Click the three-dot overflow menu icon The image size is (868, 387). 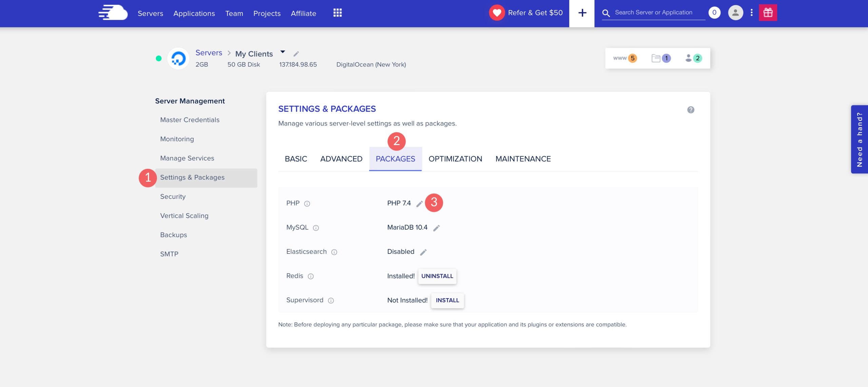click(x=751, y=13)
